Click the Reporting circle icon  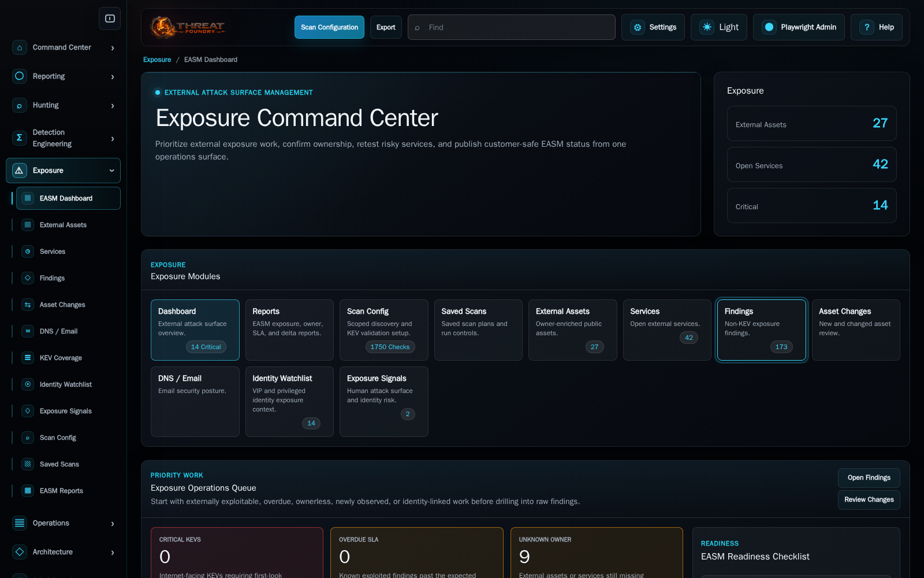click(x=20, y=76)
